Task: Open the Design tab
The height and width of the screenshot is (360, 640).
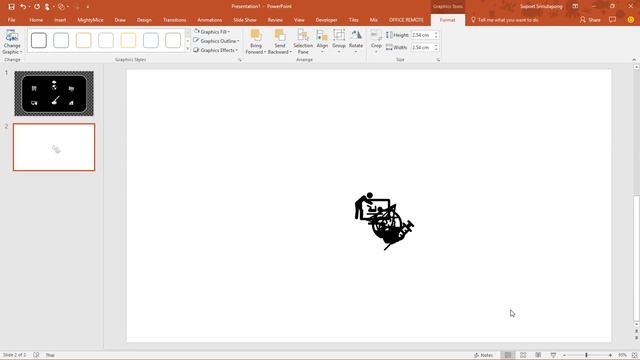Action: [x=144, y=20]
